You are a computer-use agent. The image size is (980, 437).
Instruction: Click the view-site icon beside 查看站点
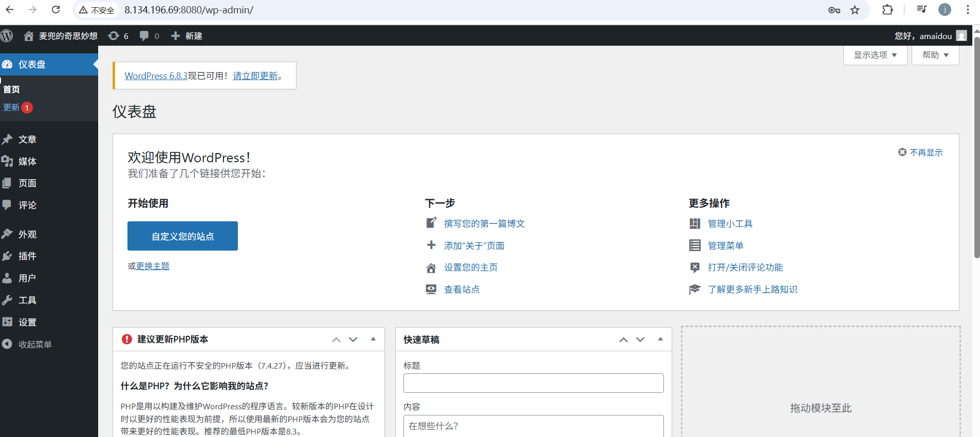431,290
